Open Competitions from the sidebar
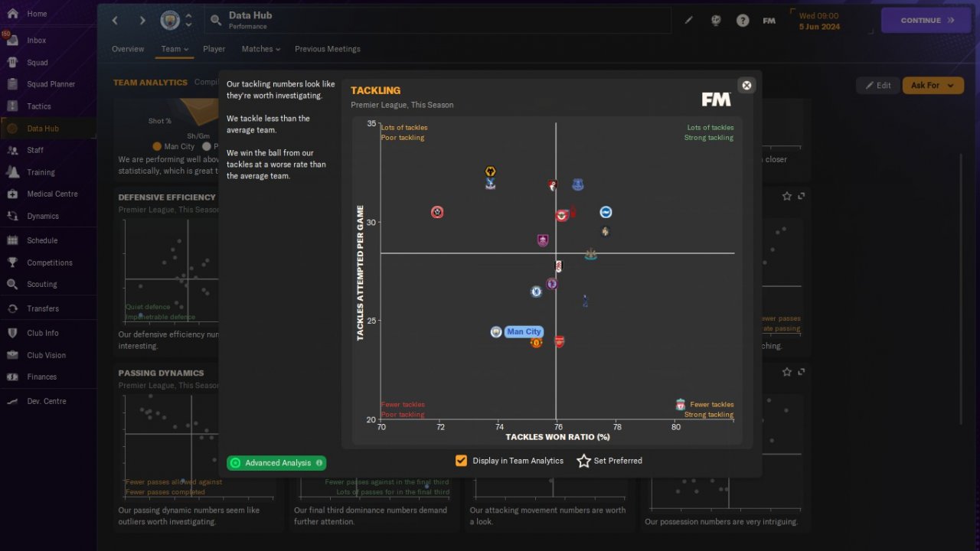980x551 pixels. pyautogui.click(x=47, y=262)
